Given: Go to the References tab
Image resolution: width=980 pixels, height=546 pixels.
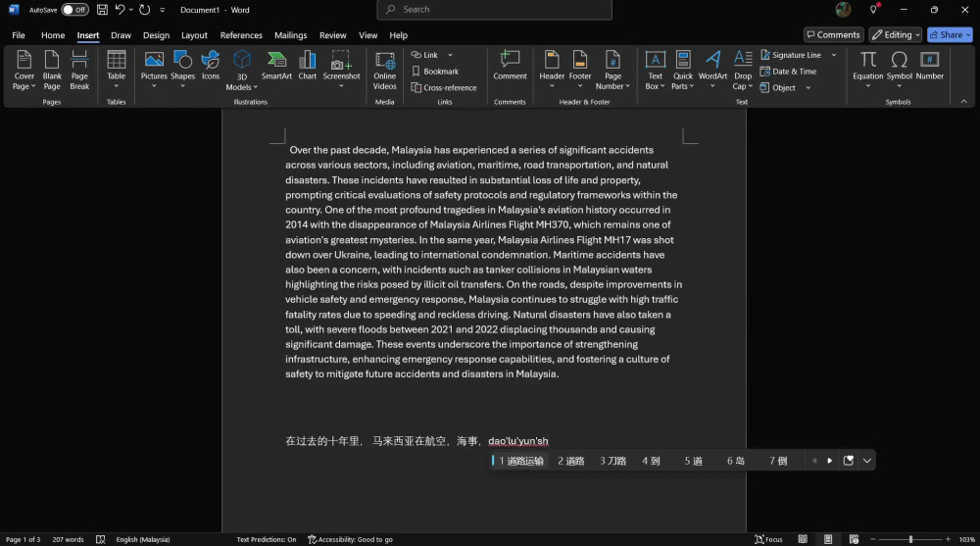Looking at the screenshot, I should coord(241,35).
